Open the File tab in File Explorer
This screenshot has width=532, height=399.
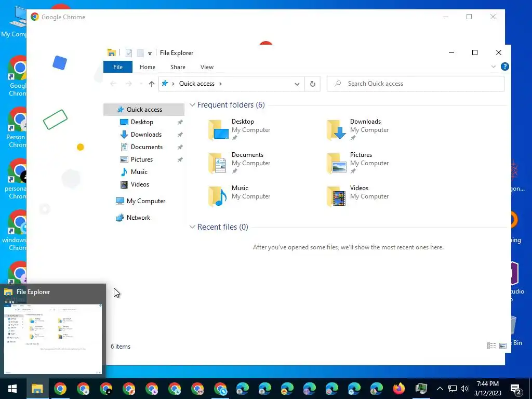118,67
